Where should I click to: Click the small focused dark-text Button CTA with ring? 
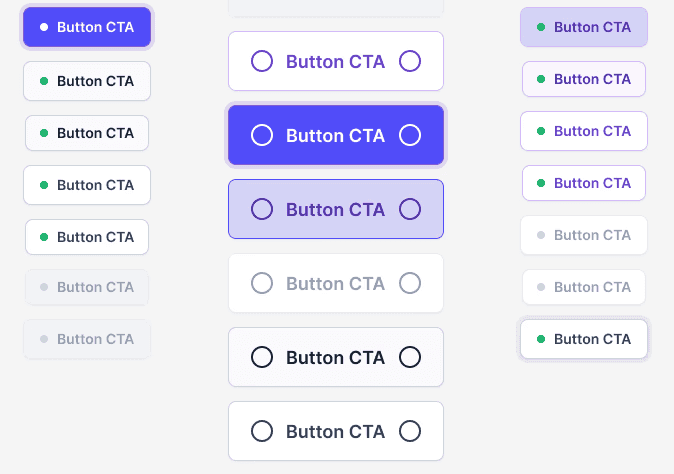tap(584, 339)
